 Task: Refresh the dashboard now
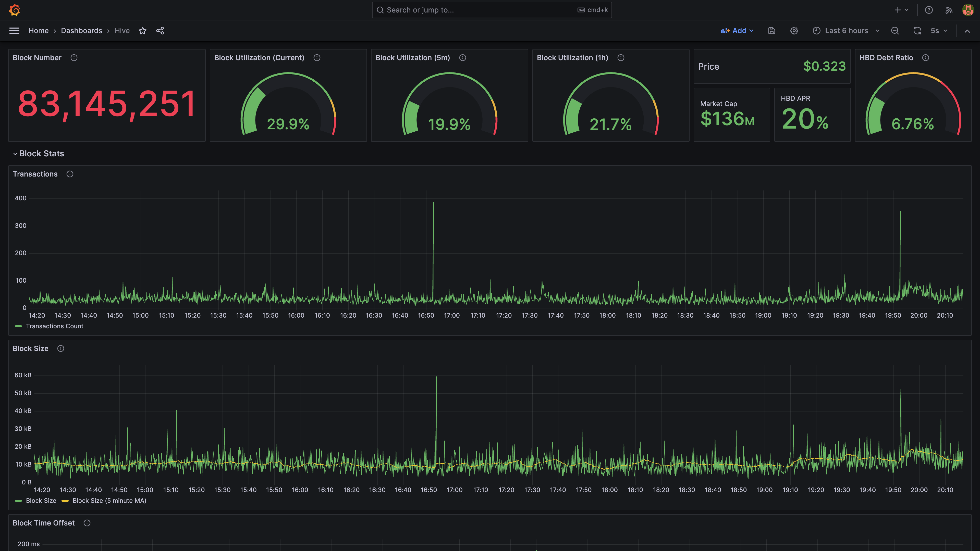tap(917, 31)
